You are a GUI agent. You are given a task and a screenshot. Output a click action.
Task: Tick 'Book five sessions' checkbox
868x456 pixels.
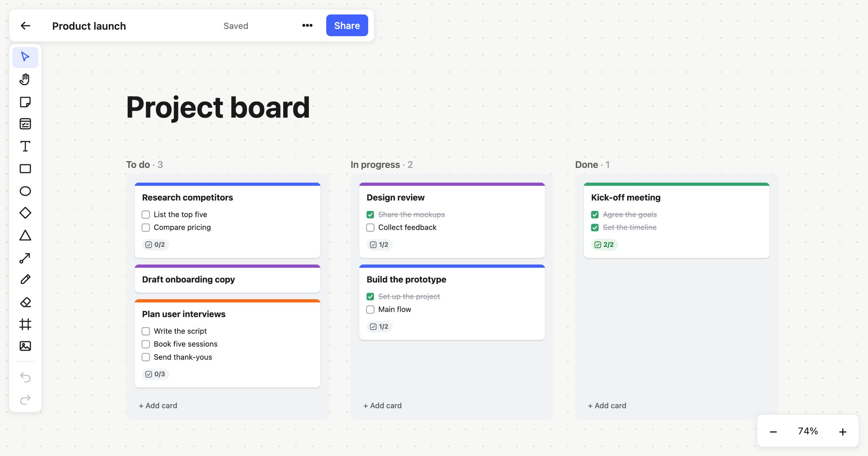146,344
